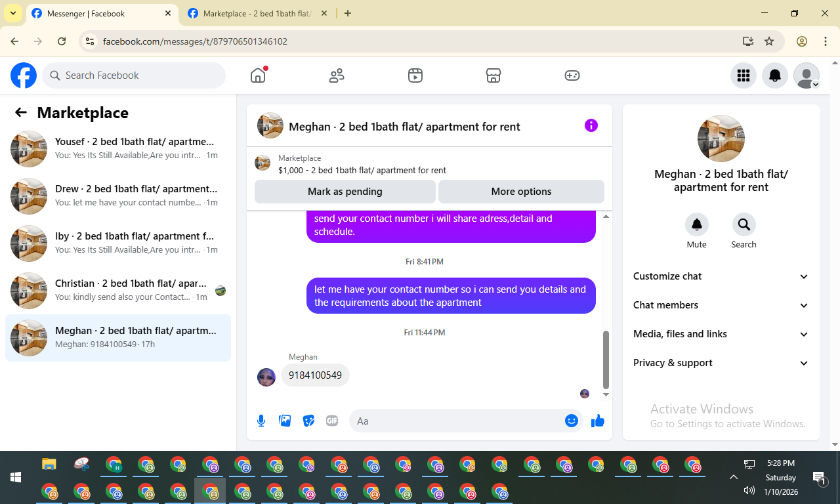840x504 pixels.
Task: Switch to Marketplace browser tab
Action: point(256,13)
